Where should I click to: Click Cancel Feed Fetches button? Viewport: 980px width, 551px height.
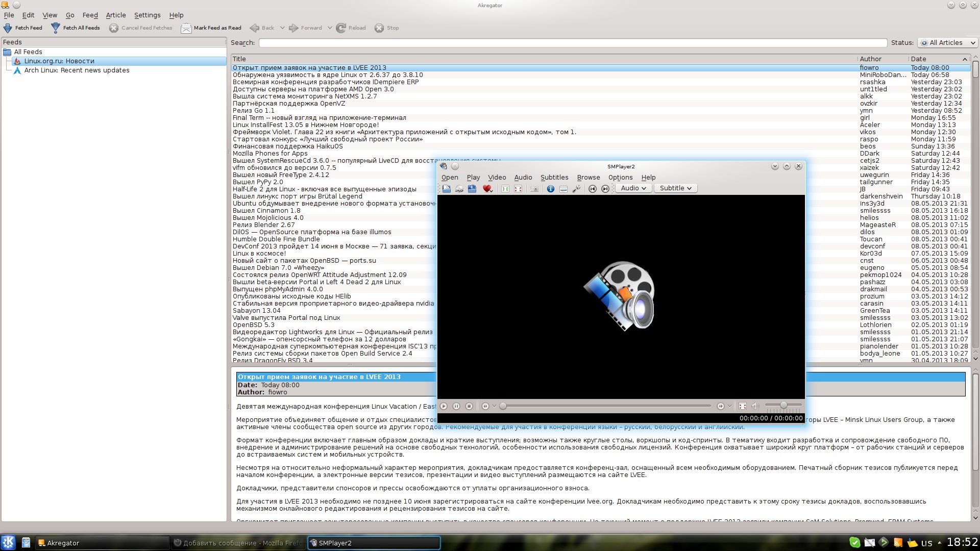point(141,28)
